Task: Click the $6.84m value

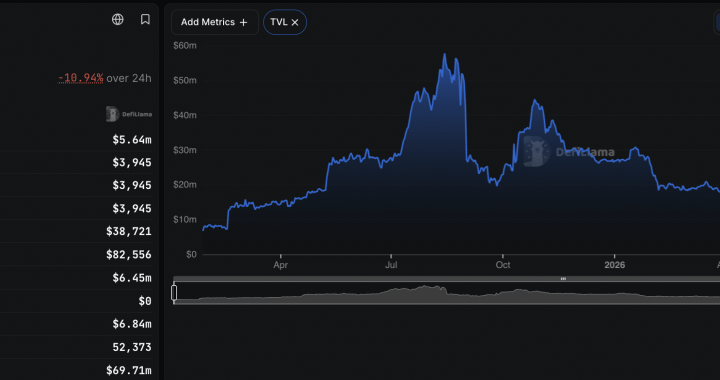Action: [132, 324]
